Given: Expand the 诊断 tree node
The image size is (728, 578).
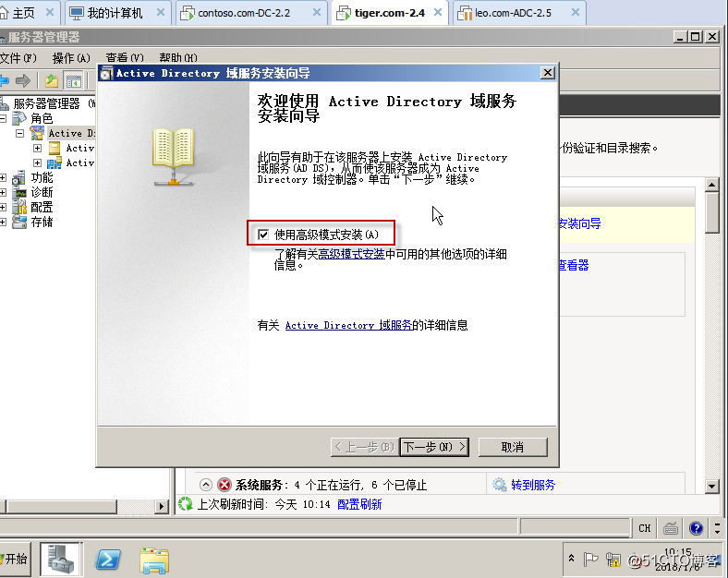Looking at the screenshot, I should (x=3, y=192).
